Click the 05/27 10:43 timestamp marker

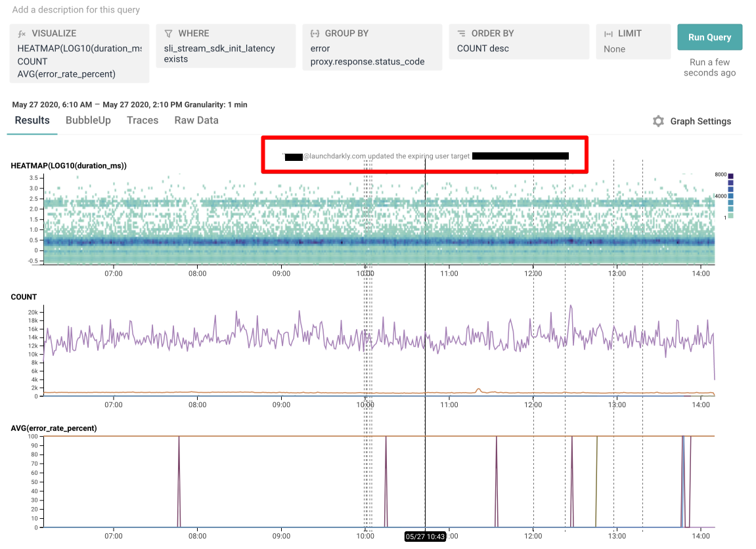[424, 537]
